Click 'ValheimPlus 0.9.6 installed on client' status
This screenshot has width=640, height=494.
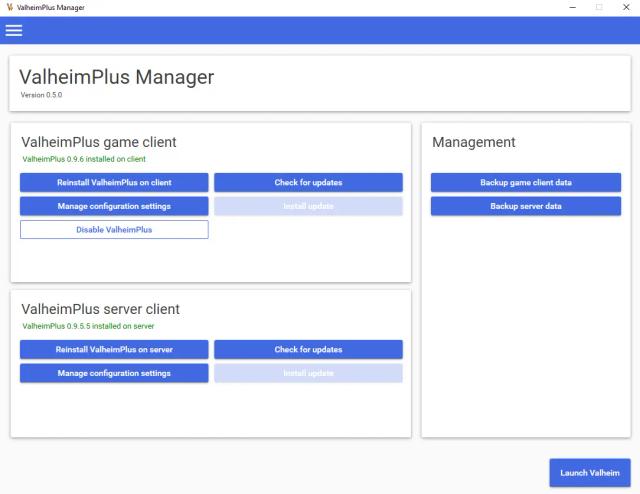pyautogui.click(x=84, y=159)
